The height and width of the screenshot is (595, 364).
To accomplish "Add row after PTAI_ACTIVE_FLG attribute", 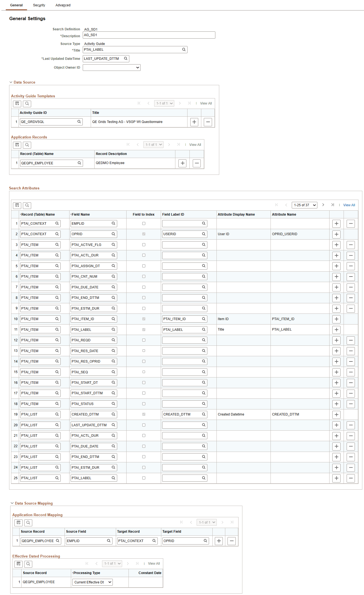I will 336,245.
